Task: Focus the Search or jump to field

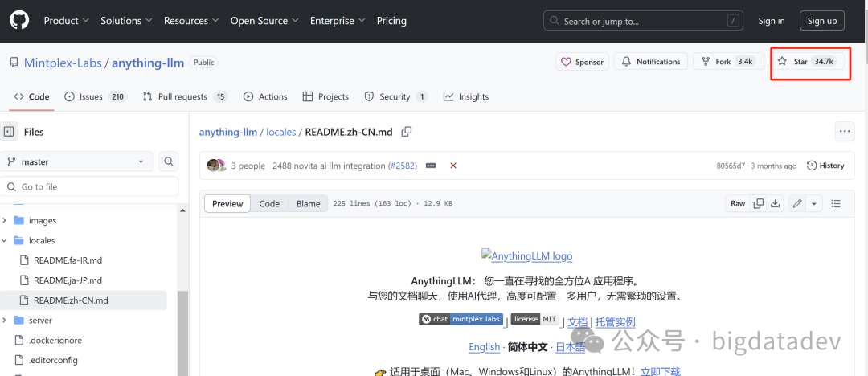Action: tap(644, 21)
